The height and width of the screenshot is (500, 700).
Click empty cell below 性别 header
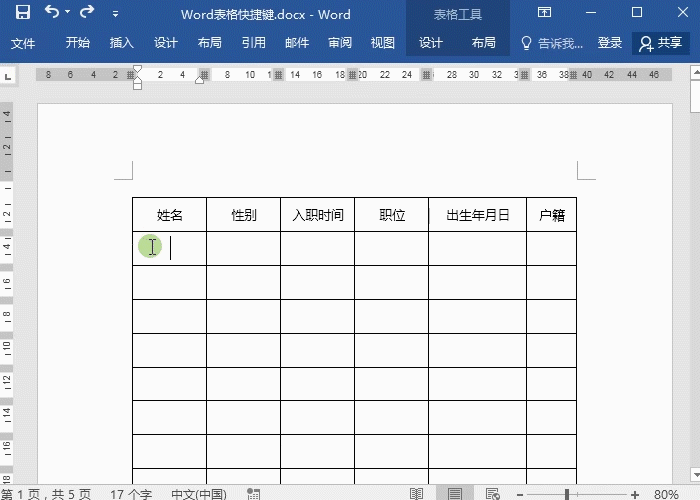(x=244, y=249)
